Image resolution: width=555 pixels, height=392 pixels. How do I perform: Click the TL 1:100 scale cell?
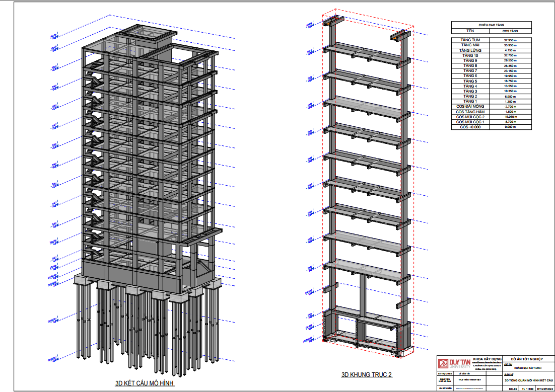tap(527, 388)
